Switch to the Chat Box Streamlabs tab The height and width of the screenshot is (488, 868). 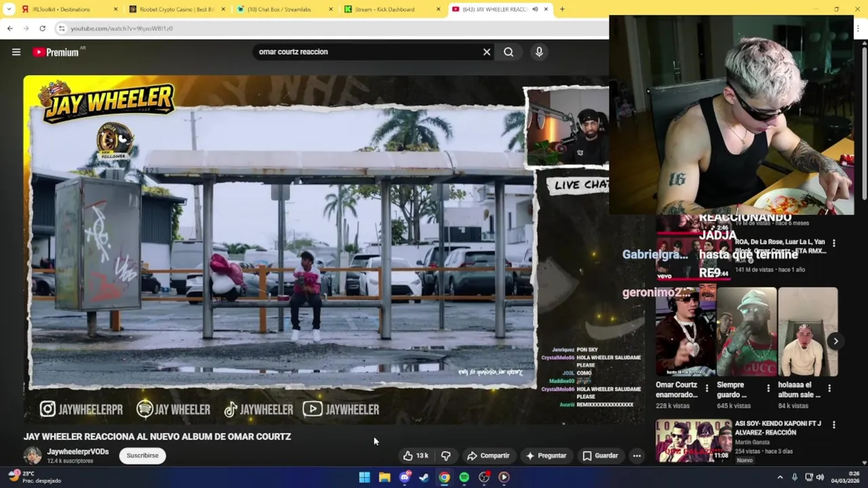click(x=282, y=9)
